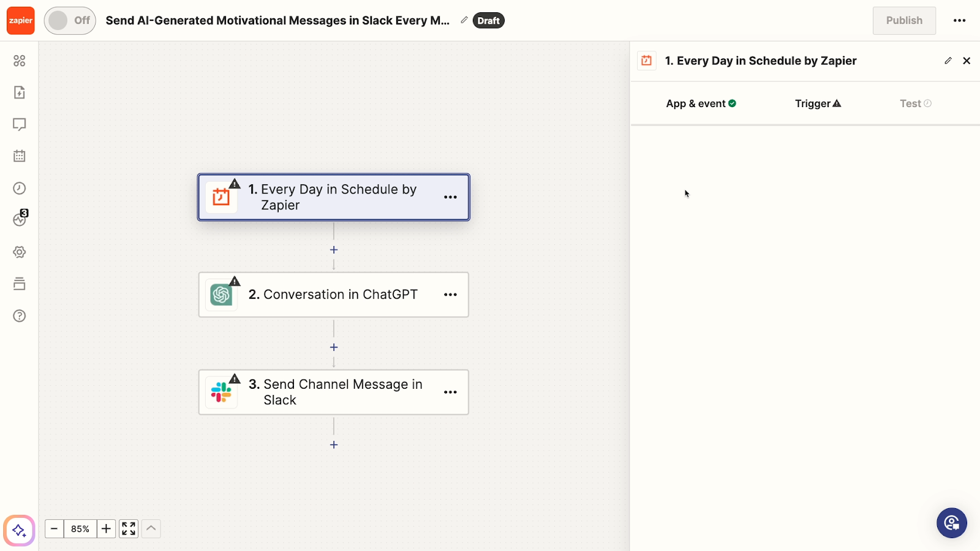Click the 85% zoom level field
Screen dimensions: 980x551
80,528
